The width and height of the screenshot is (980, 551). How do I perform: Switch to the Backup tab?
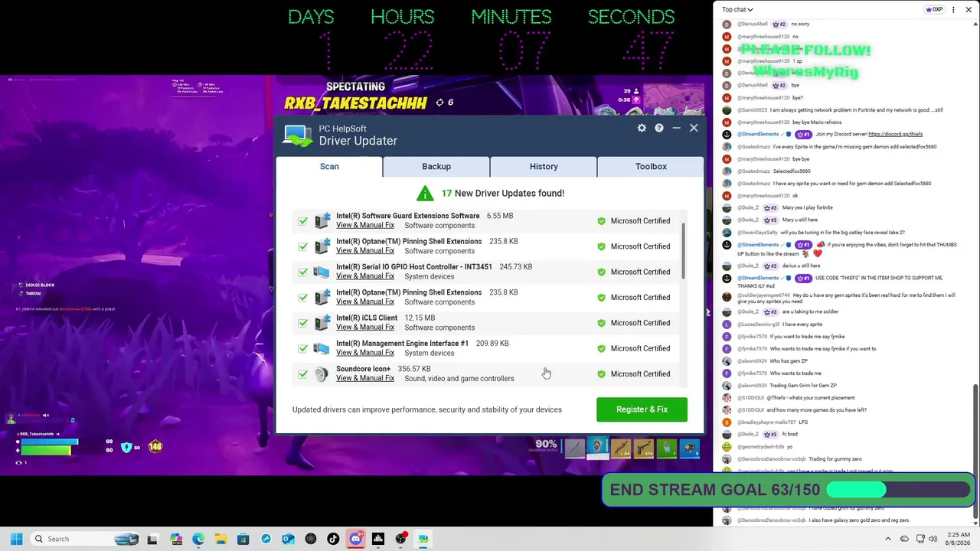tap(436, 166)
